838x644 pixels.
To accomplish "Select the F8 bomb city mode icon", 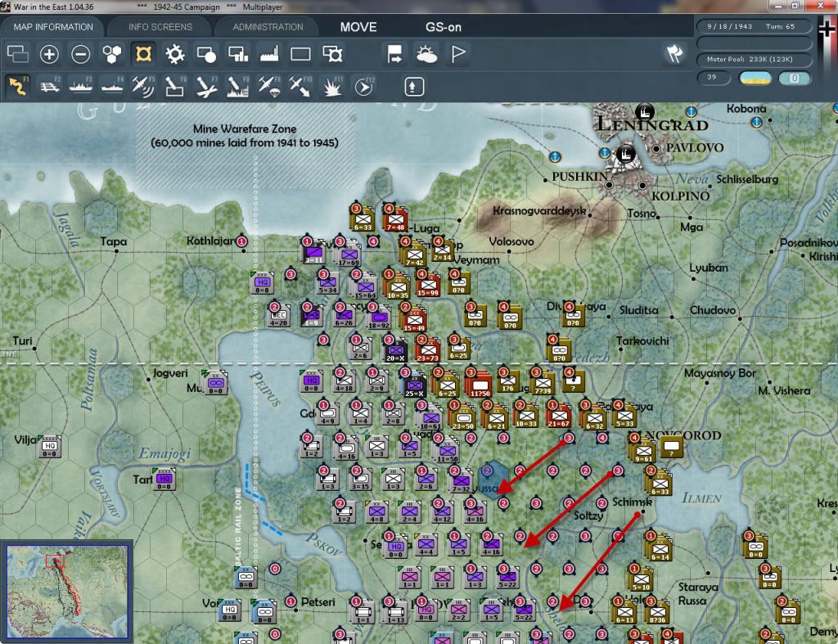I will (238, 87).
